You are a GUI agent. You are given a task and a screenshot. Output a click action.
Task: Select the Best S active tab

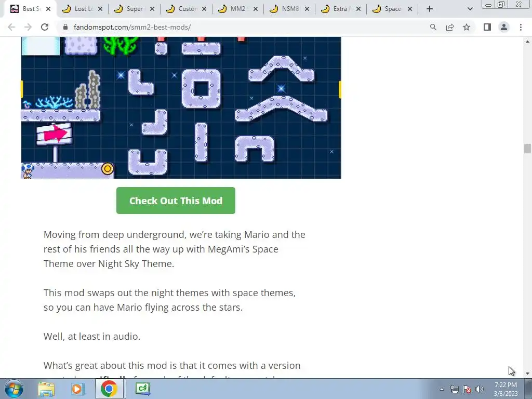point(29,9)
